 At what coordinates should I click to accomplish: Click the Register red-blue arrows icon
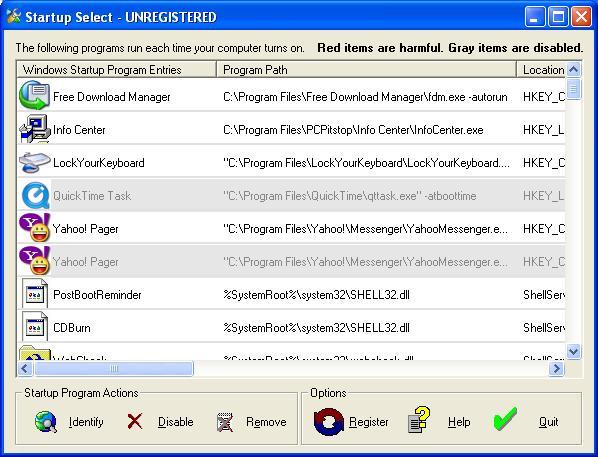pos(329,422)
